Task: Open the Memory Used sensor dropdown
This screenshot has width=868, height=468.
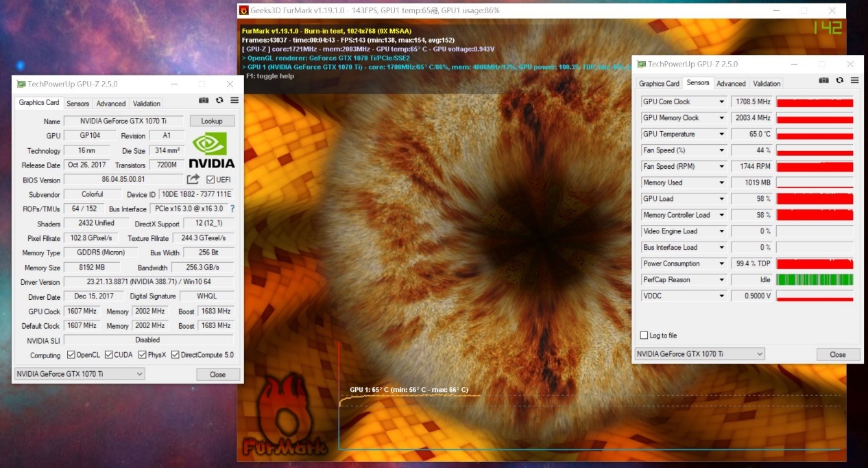Action: pyautogui.click(x=721, y=183)
